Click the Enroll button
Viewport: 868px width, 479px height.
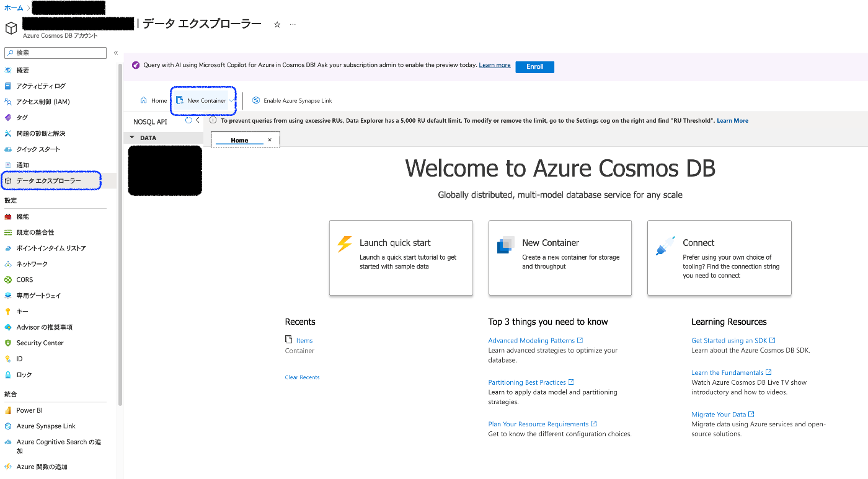535,67
